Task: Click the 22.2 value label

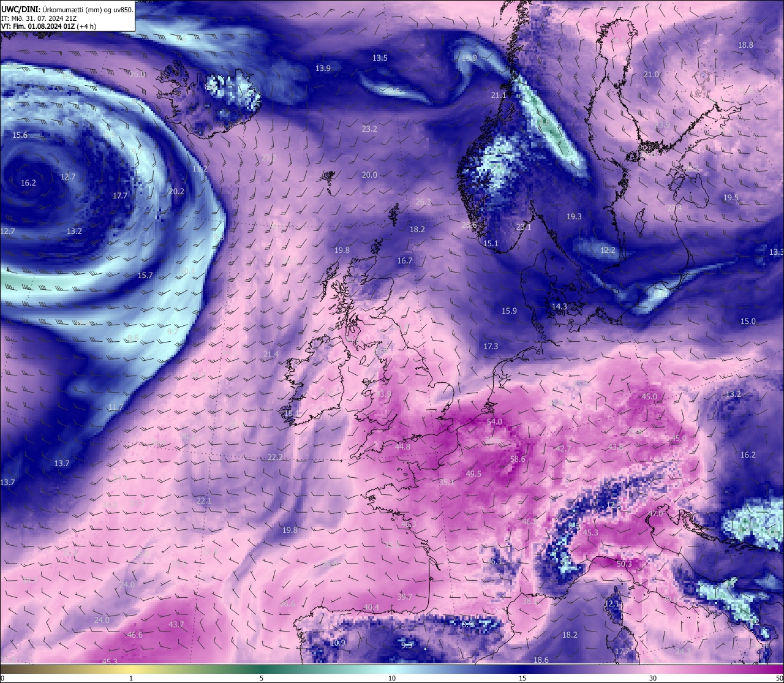Action: (274, 458)
